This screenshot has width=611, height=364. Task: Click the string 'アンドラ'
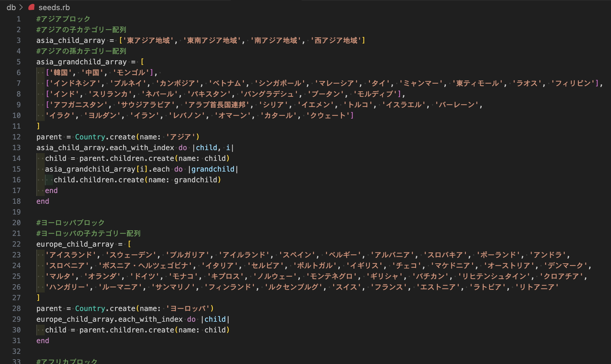point(548,255)
